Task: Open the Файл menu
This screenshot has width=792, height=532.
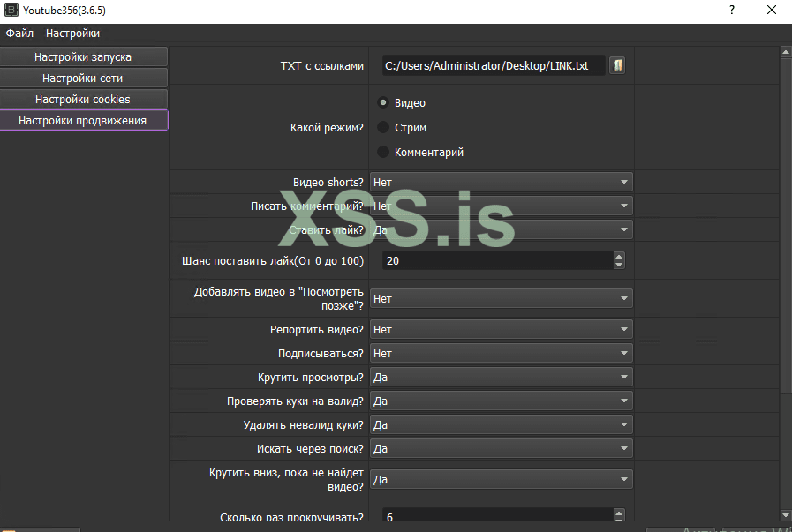Action: [19, 34]
